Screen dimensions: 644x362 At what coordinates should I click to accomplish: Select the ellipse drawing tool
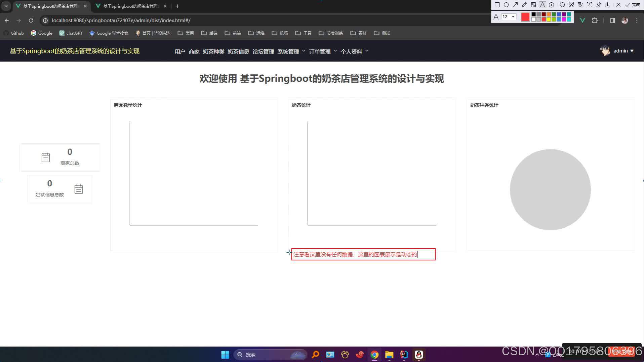pyautogui.click(x=507, y=5)
